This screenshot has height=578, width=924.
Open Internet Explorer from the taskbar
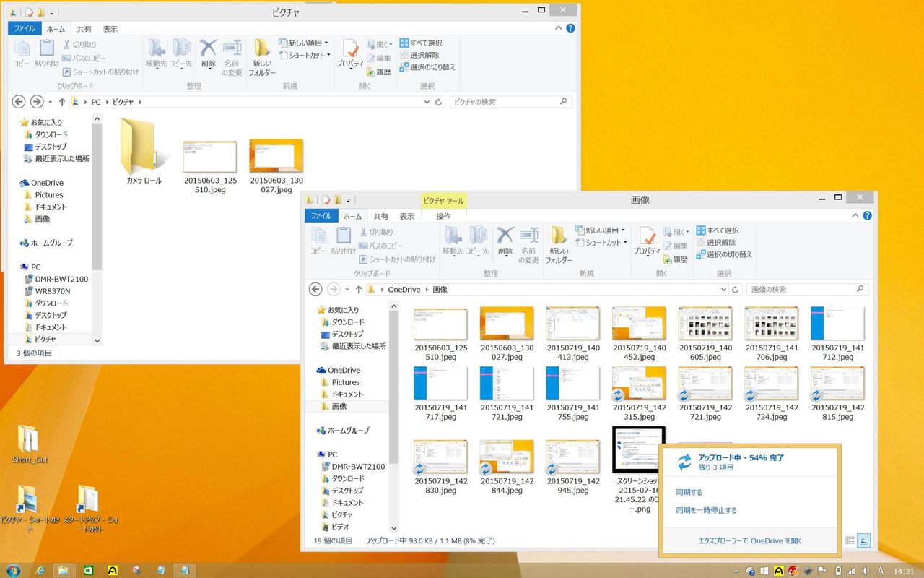pyautogui.click(x=40, y=570)
